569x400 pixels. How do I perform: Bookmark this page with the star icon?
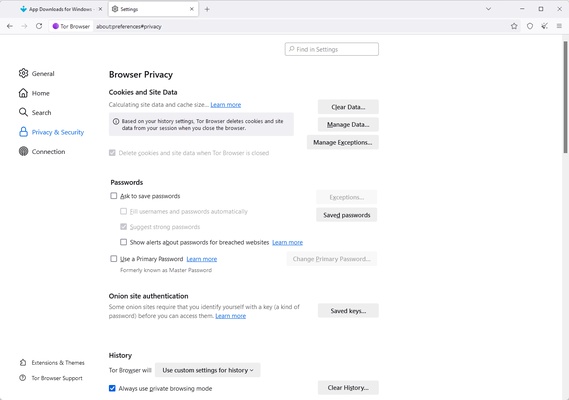(x=514, y=26)
